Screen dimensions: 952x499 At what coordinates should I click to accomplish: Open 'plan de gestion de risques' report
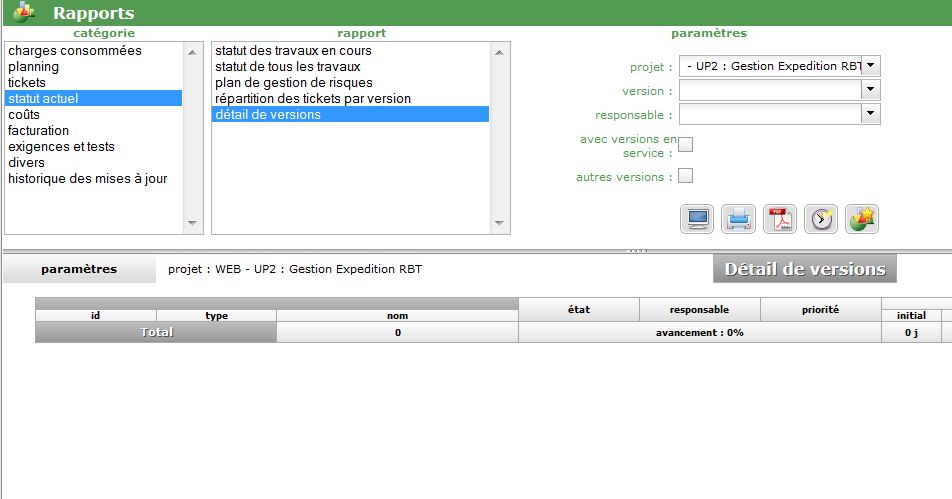[x=293, y=83]
